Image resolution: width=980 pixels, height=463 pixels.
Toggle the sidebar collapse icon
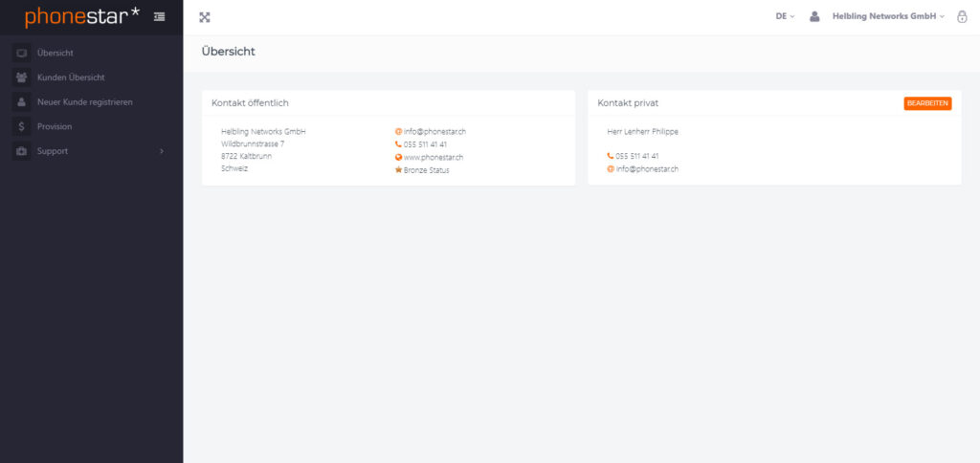point(159,17)
